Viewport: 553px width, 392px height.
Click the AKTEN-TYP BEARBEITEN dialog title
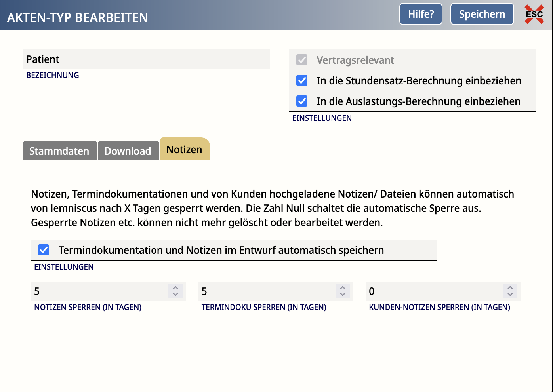78,17
